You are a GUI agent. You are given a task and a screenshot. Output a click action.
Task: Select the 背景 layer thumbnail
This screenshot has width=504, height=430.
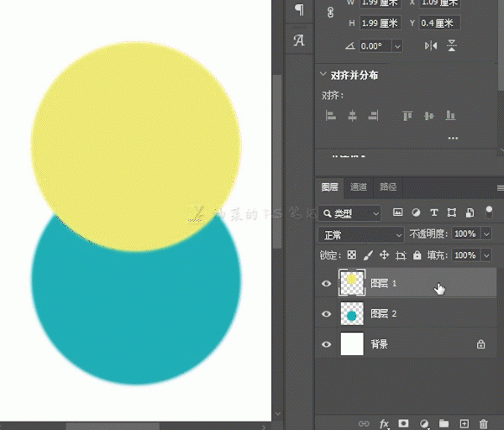352,343
